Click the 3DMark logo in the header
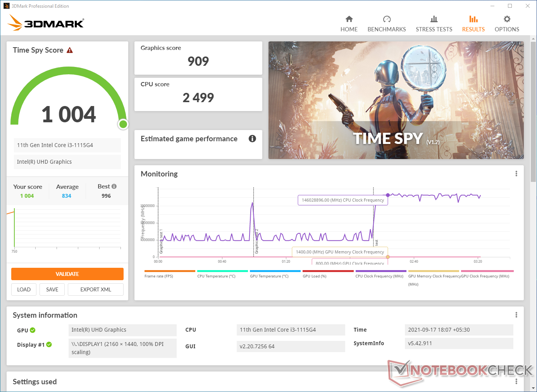The height and width of the screenshot is (392, 537). (46, 23)
